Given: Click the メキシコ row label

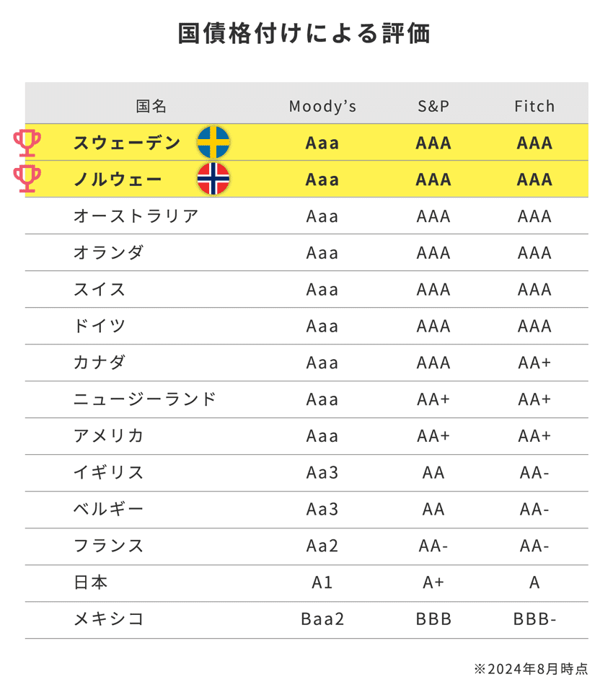Looking at the screenshot, I should coord(109,619).
